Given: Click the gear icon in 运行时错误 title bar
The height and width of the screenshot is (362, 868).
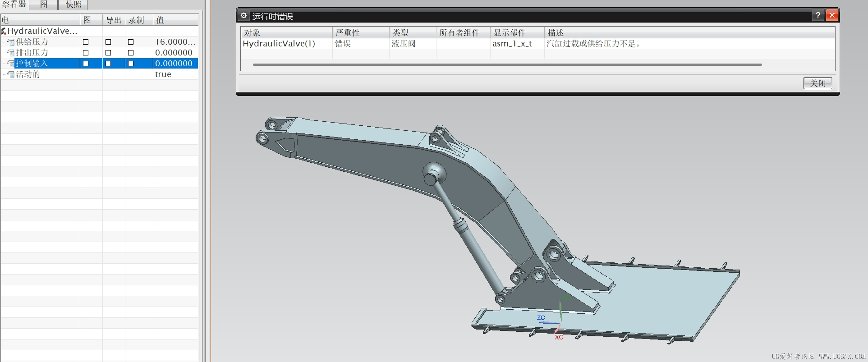Looking at the screenshot, I should tap(243, 15).
